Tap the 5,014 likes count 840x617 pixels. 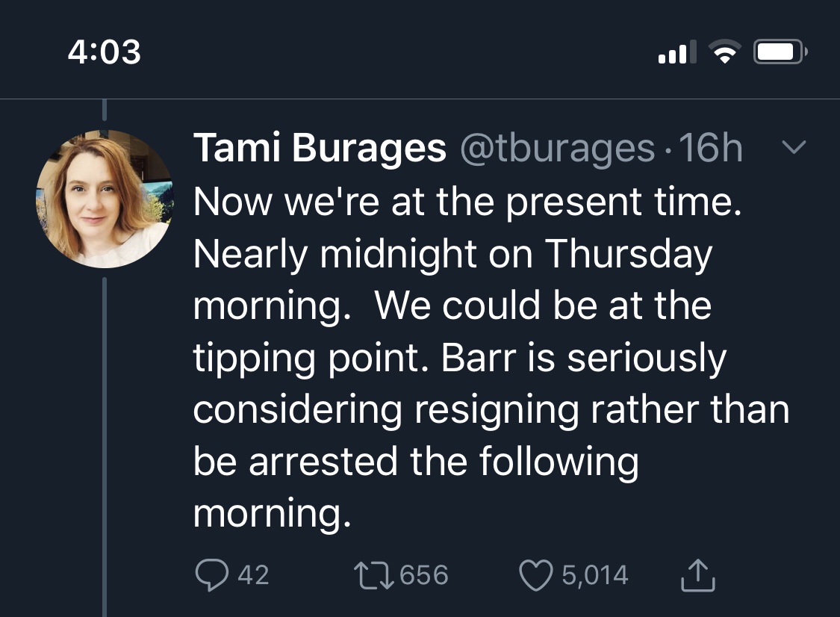(x=594, y=575)
